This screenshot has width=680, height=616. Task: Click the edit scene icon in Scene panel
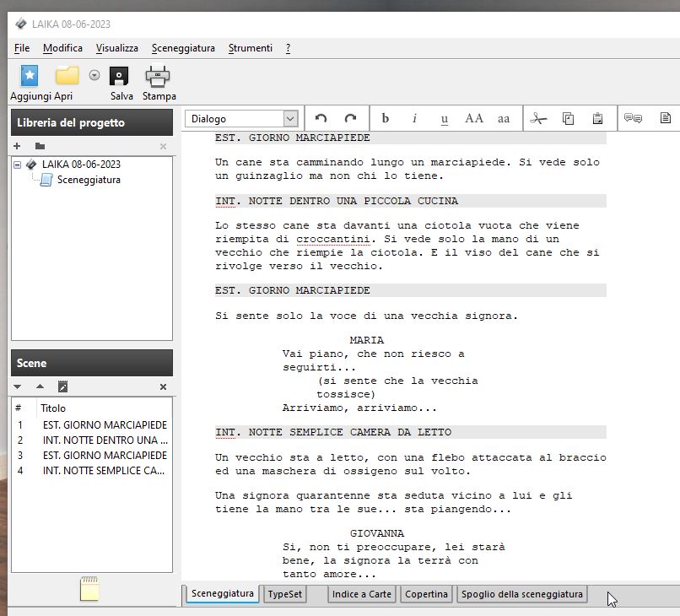click(x=62, y=386)
